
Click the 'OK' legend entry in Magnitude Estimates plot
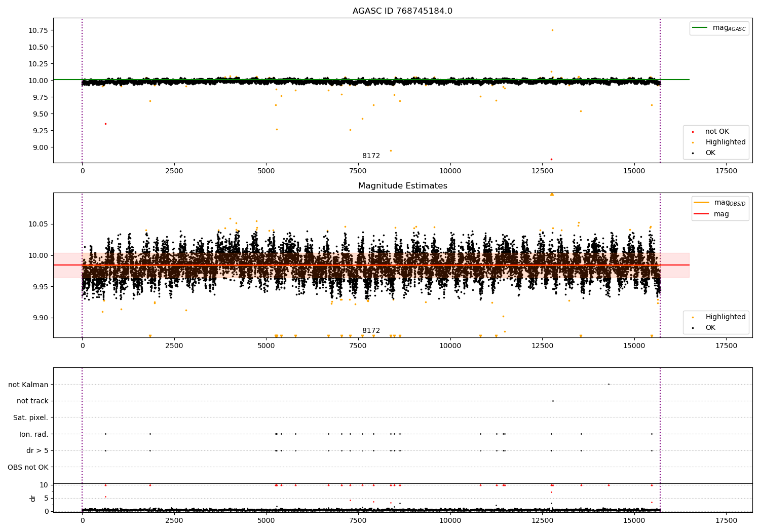[710, 328]
